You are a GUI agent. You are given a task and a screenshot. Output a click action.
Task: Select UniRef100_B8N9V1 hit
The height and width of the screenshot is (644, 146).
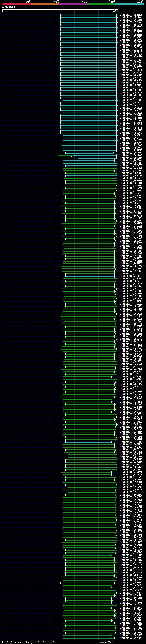[x=131, y=211]
